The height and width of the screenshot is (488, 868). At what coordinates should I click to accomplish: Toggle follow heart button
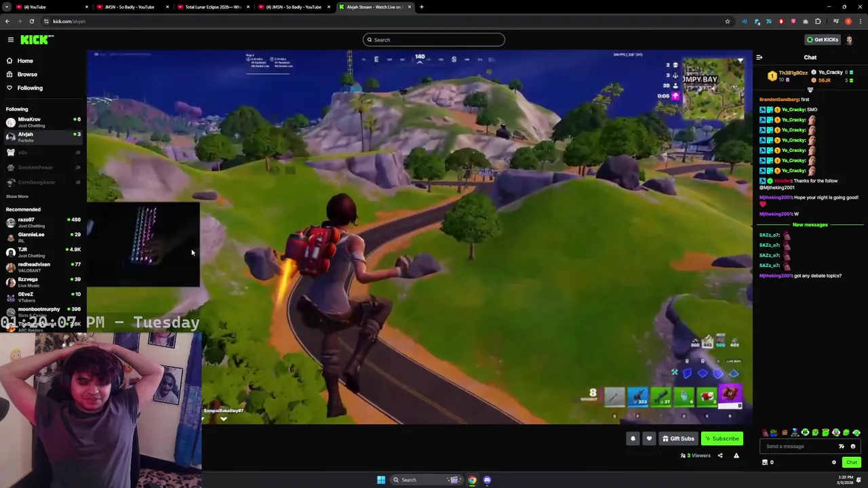pos(649,439)
